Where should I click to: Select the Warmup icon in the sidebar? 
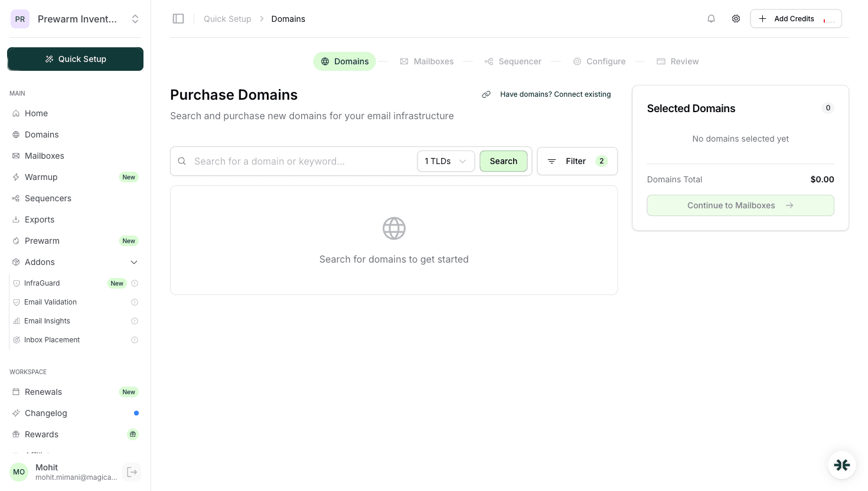[x=17, y=177]
